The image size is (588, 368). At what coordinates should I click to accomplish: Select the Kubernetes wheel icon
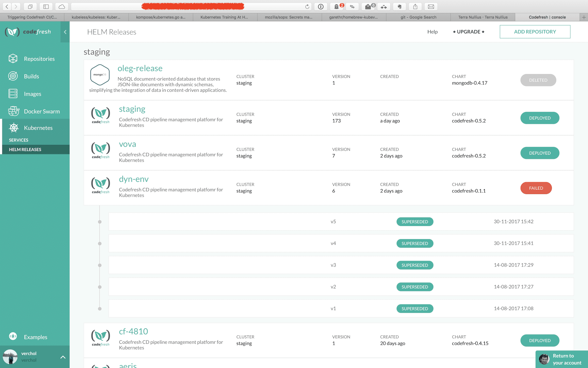click(x=14, y=128)
